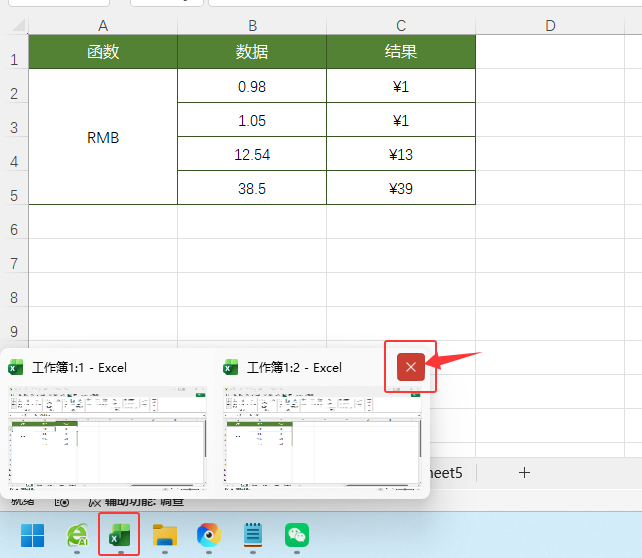The height and width of the screenshot is (558, 642).
Task: Select the merged RMB cell
Action: [103, 137]
